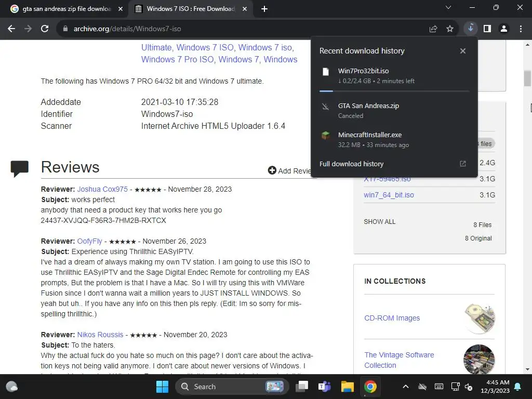Go back to the previous page
The image size is (532, 399).
point(11,29)
